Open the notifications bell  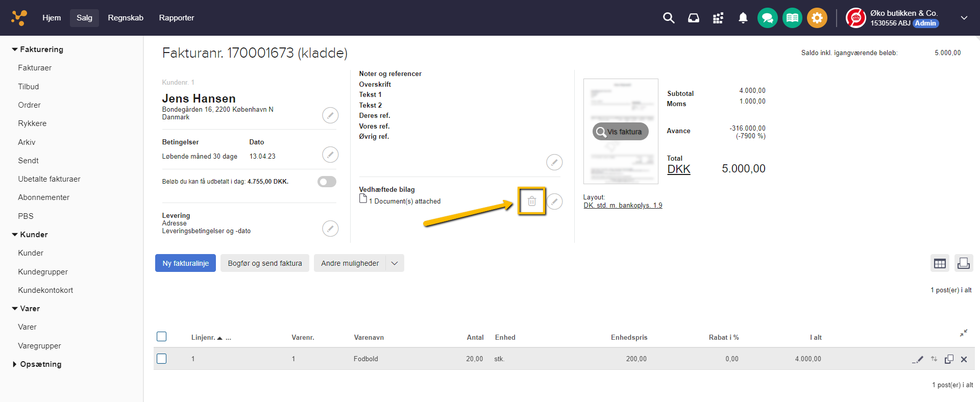pyautogui.click(x=743, y=18)
